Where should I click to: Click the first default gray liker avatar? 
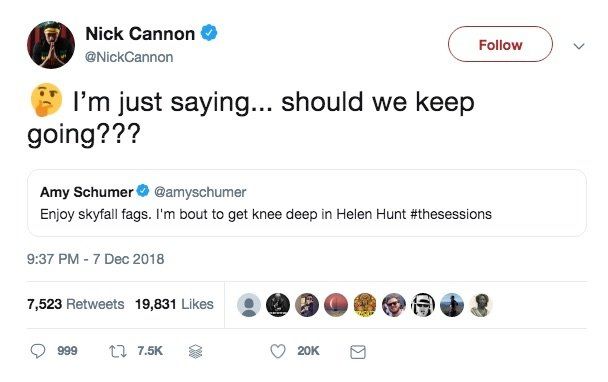(249, 305)
